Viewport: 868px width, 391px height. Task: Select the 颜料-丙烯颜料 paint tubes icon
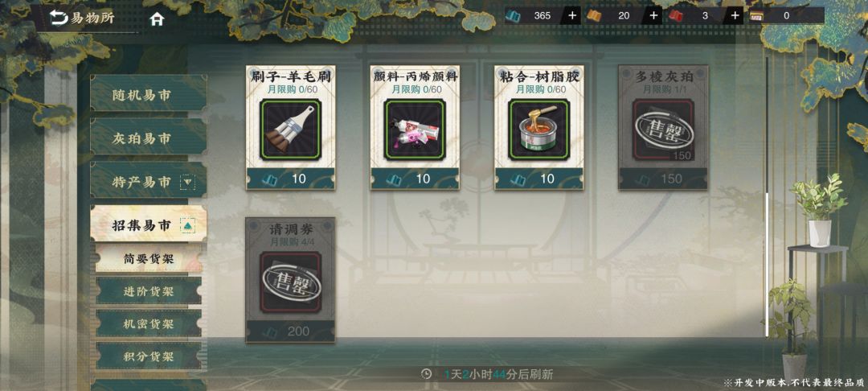click(x=415, y=130)
